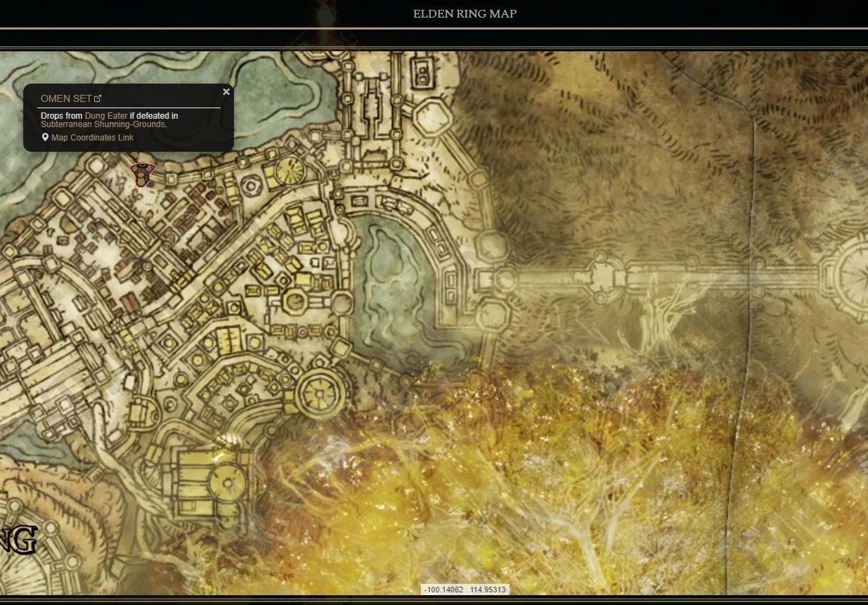Close the Omen Set popup

pos(226,91)
